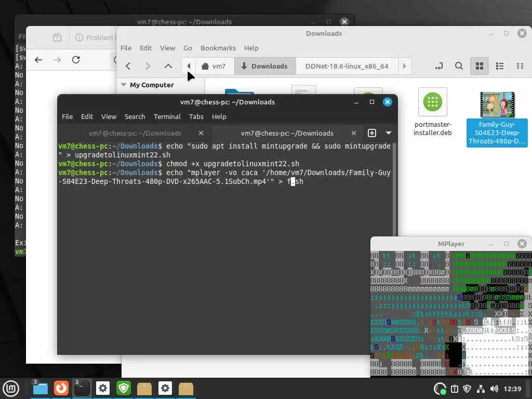The image size is (532, 399).
Task: Click the 12:39 clock
Action: tap(512, 389)
